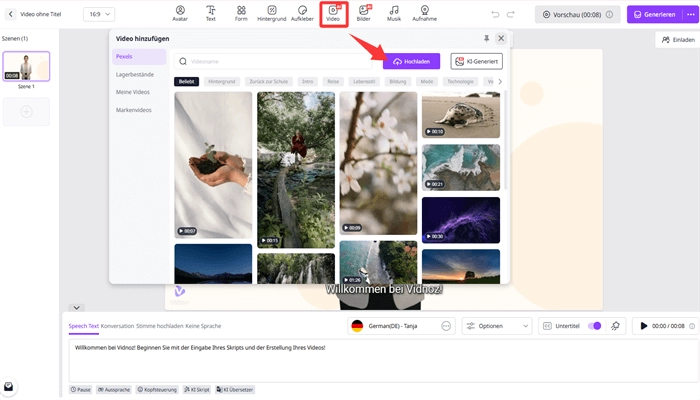This screenshot has width=700, height=400.
Task: Open the Aufkleber stickers tool
Action: (302, 13)
